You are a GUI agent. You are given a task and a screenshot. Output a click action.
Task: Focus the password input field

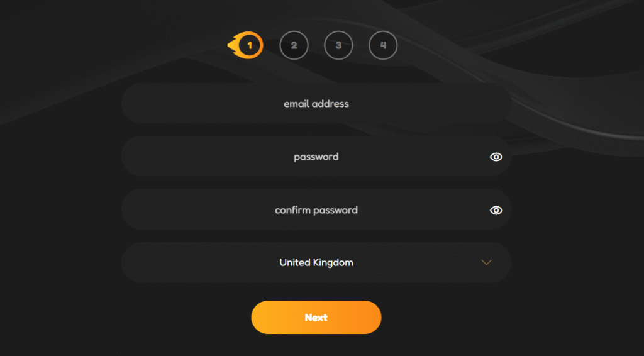coord(316,157)
